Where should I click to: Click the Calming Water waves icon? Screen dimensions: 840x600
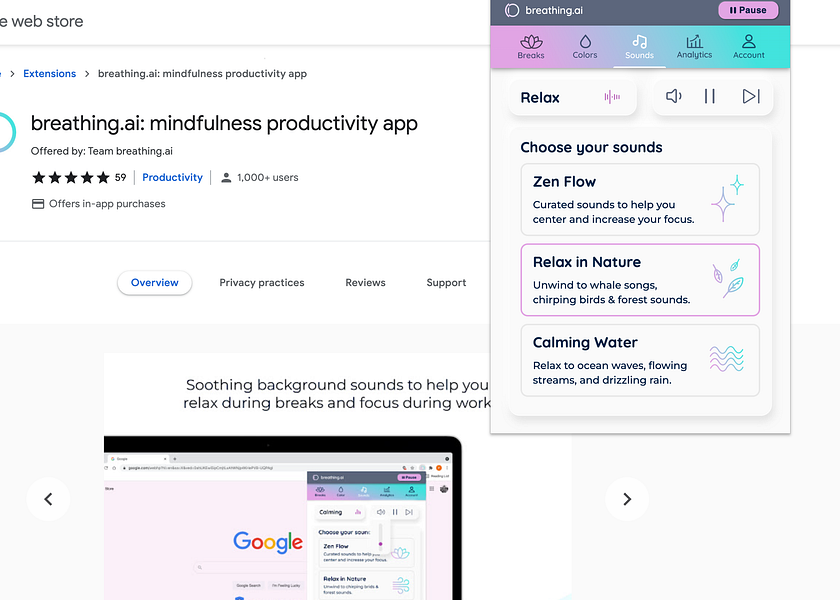726,359
